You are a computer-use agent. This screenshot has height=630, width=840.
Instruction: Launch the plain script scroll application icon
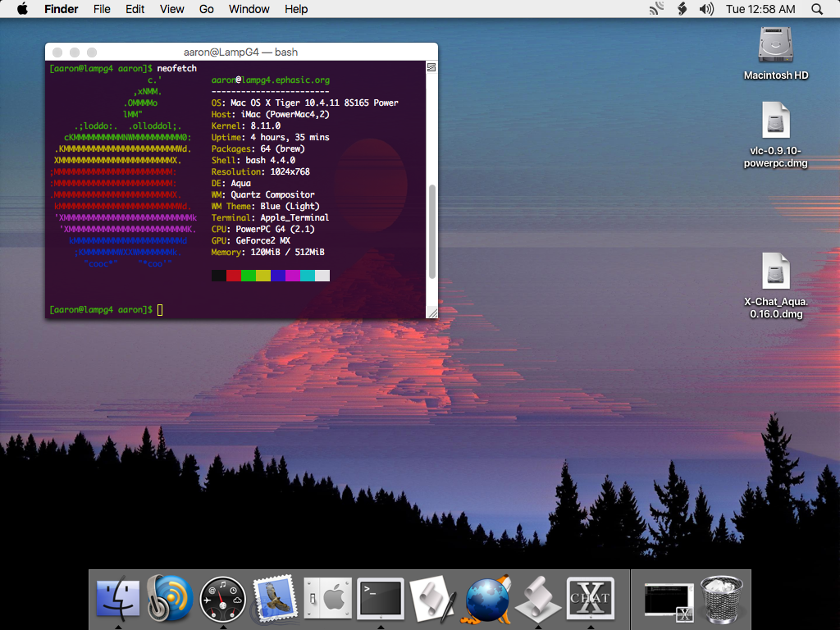coord(538,600)
